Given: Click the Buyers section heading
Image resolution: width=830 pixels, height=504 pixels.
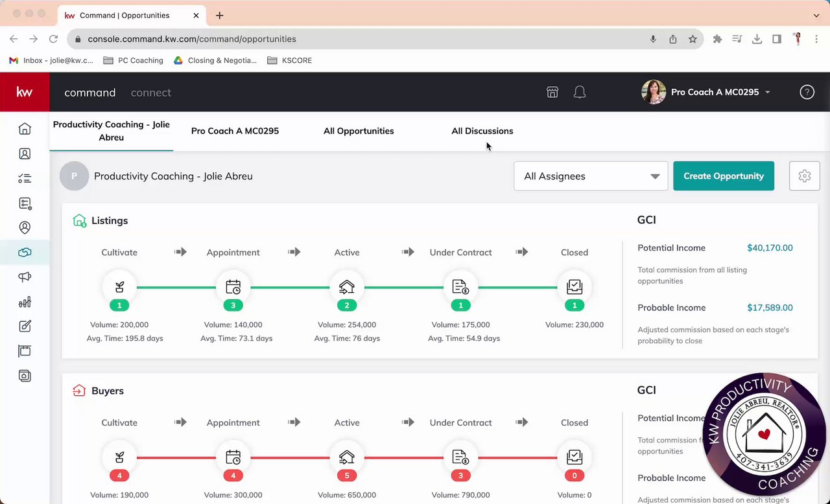Looking at the screenshot, I should (x=108, y=391).
